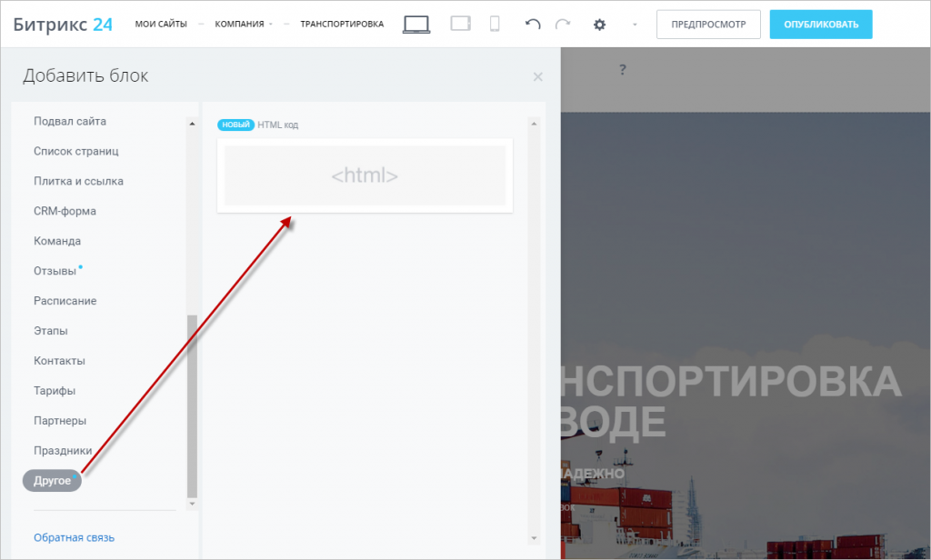Select Команда category
Viewport: 931px width, 560px height.
point(57,241)
